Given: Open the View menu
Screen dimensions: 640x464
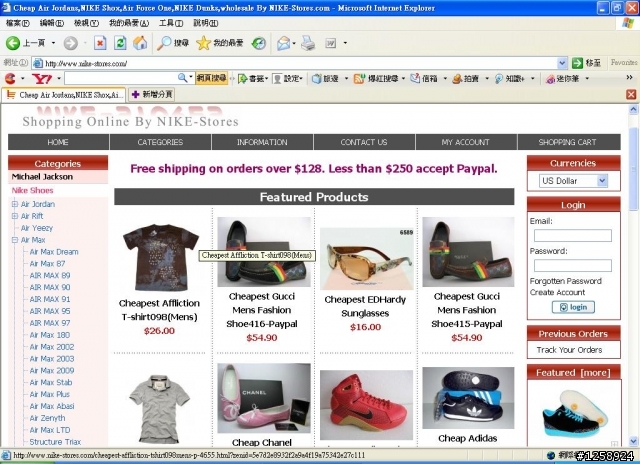Looking at the screenshot, I should 86,23.
